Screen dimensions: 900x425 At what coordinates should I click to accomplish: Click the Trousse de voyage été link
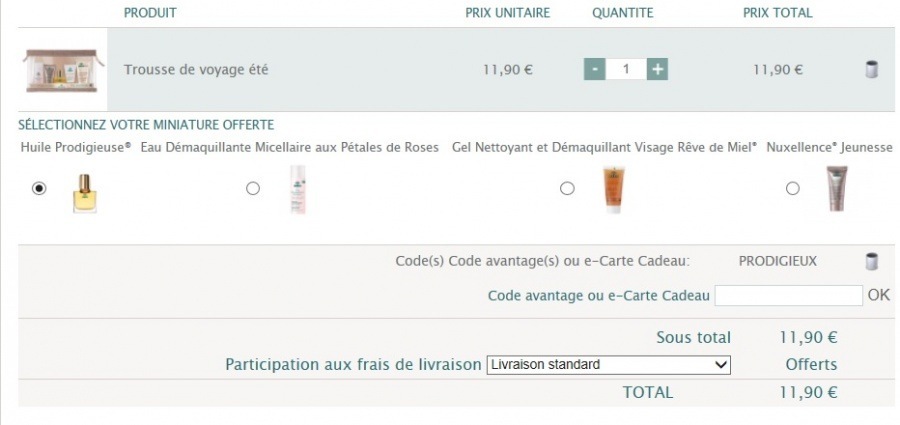click(x=196, y=70)
